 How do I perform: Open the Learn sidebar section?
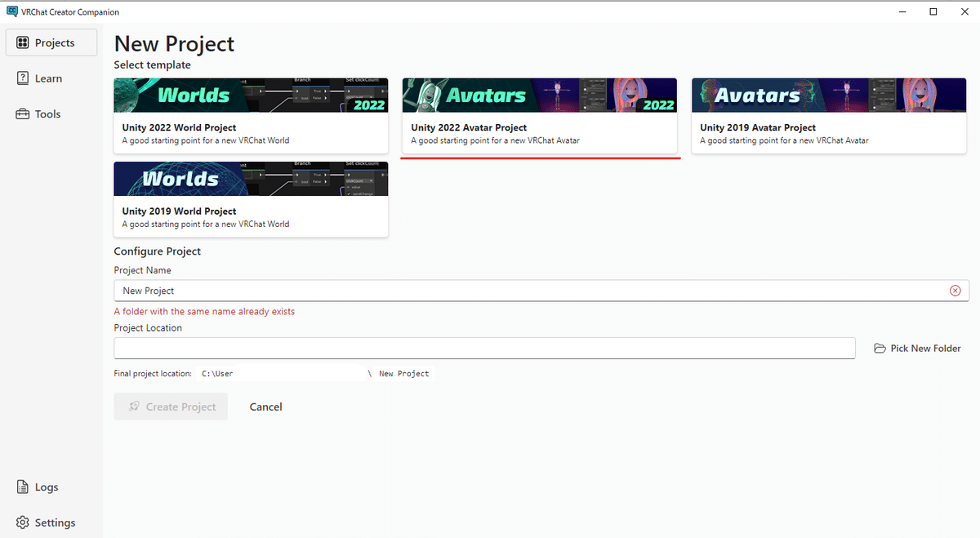[51, 78]
